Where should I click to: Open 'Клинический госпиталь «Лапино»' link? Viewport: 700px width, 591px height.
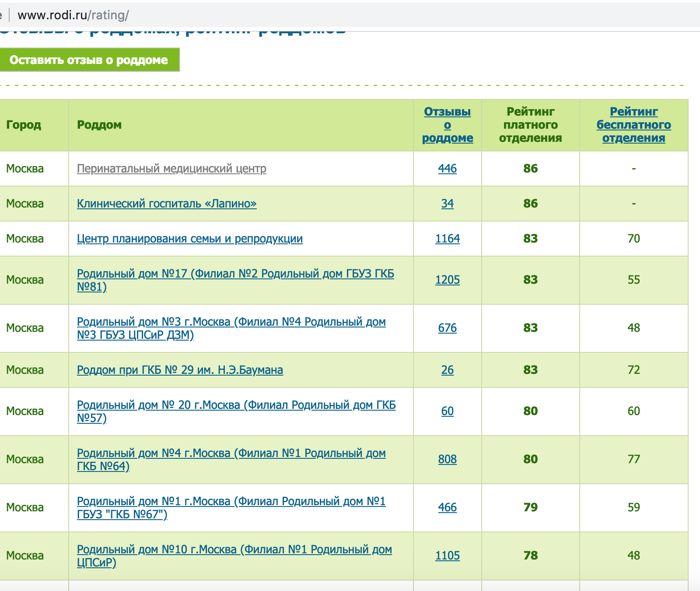point(167,204)
